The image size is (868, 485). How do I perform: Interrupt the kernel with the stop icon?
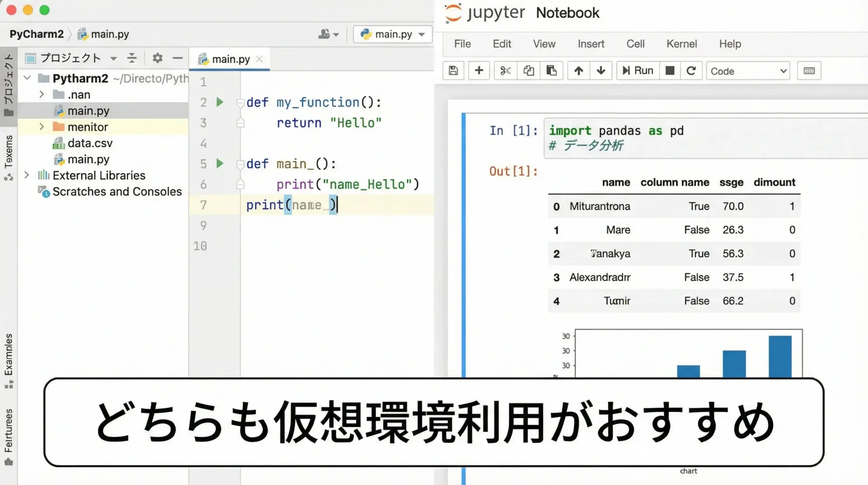pyautogui.click(x=670, y=71)
